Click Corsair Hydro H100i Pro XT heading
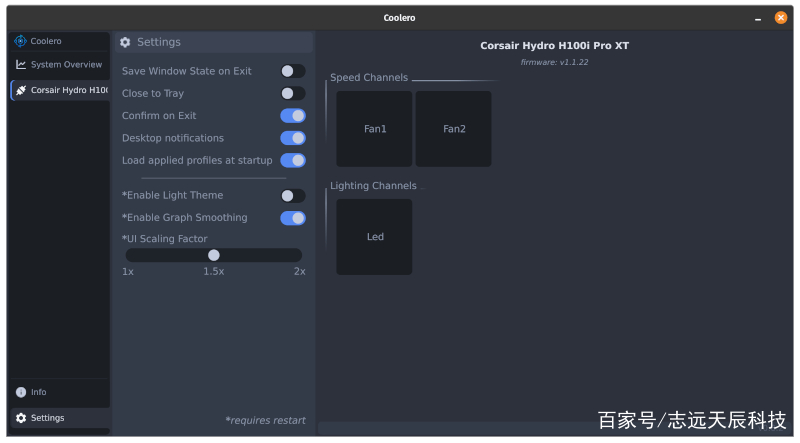Screen dimensions: 800x443 point(554,45)
